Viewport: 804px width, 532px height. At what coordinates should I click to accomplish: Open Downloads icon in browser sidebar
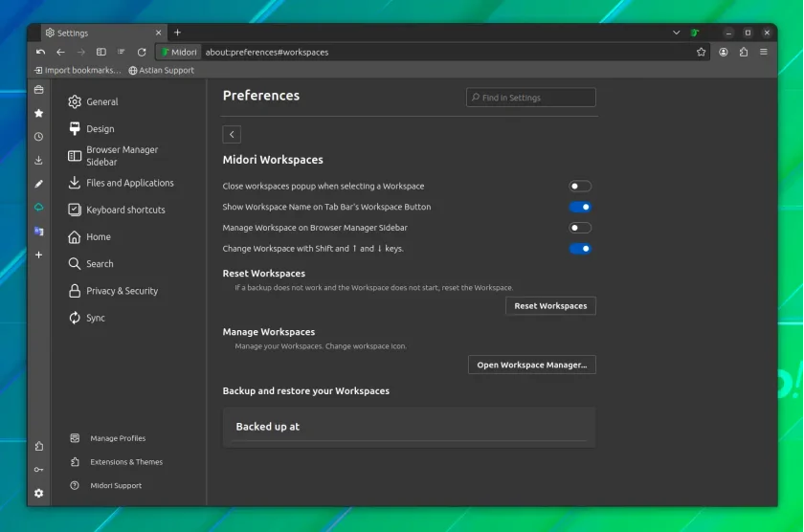(38, 161)
